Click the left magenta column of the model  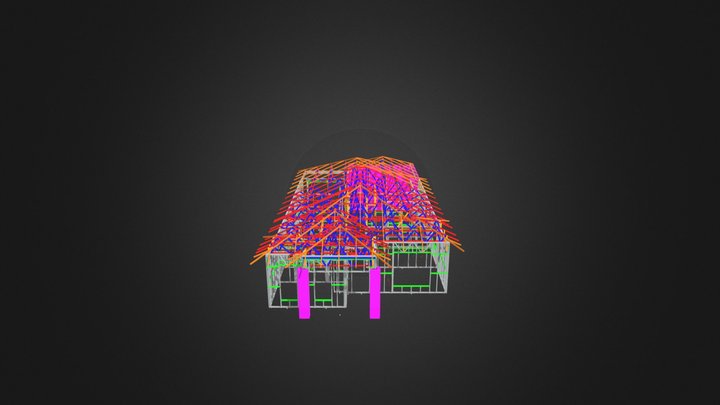tap(304, 293)
